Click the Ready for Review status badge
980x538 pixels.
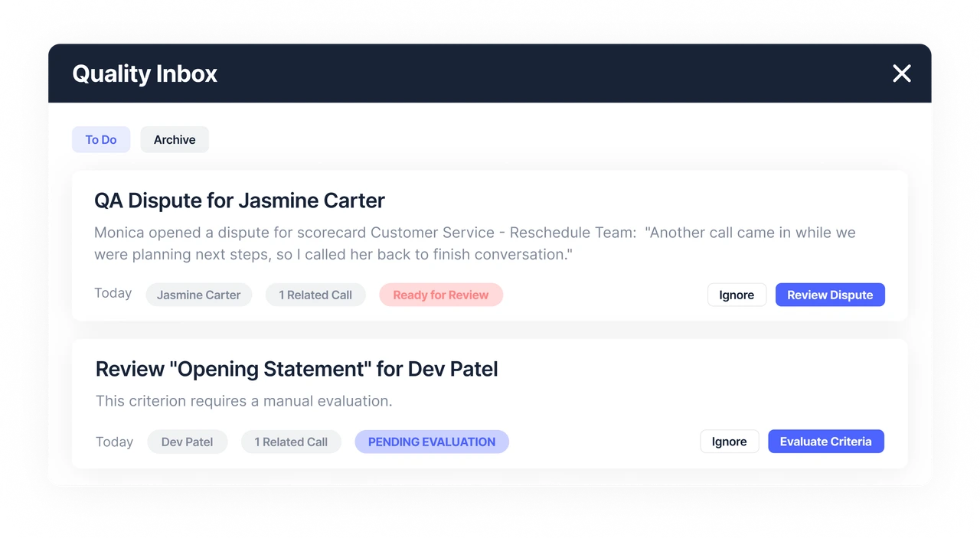point(441,295)
